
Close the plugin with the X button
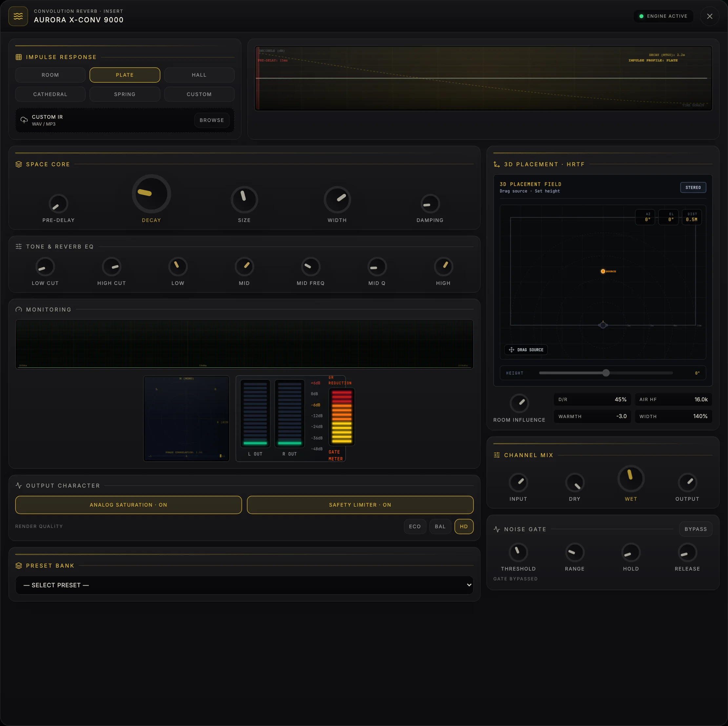tap(710, 16)
